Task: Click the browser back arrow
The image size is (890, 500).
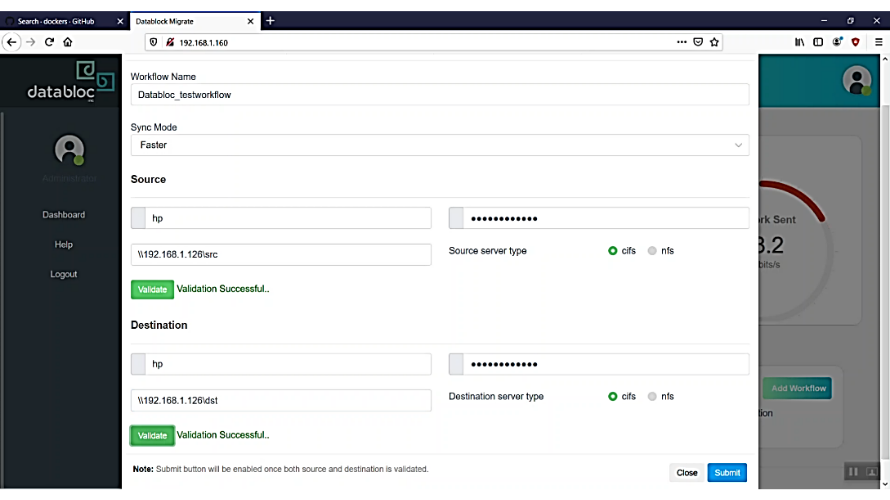Action: tap(12, 42)
